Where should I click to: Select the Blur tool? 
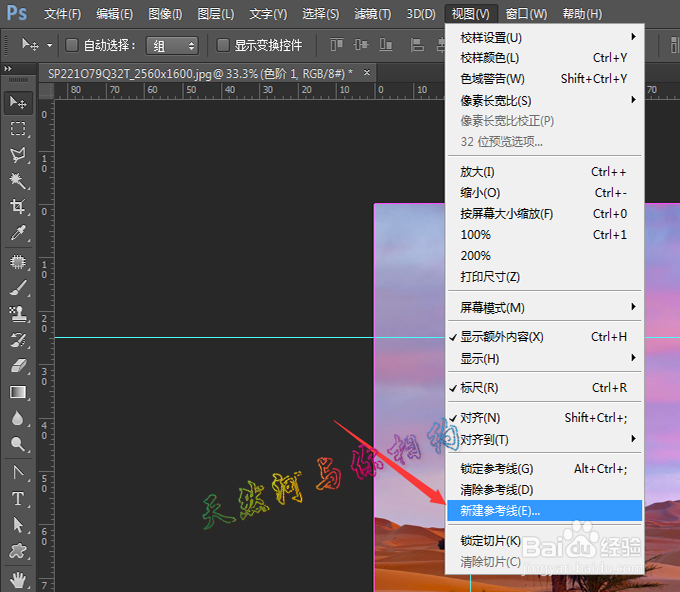tap(18, 418)
